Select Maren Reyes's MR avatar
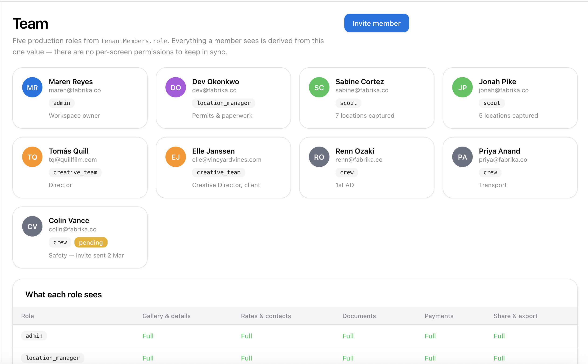Viewport: 588px width, 364px height. coord(32,87)
